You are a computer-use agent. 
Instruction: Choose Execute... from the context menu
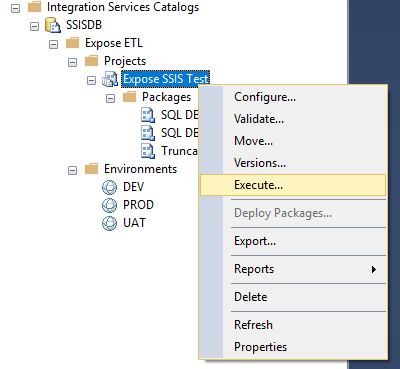293,185
